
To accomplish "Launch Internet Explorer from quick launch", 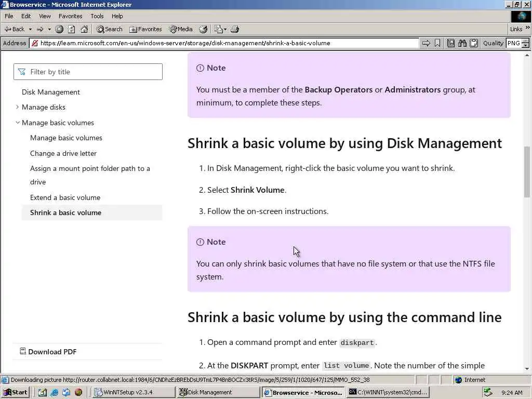I will point(54,392).
